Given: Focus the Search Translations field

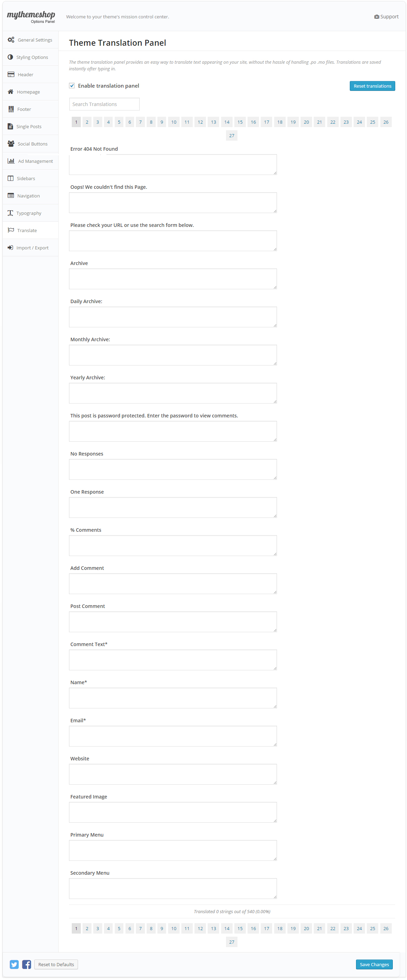Looking at the screenshot, I should [104, 104].
